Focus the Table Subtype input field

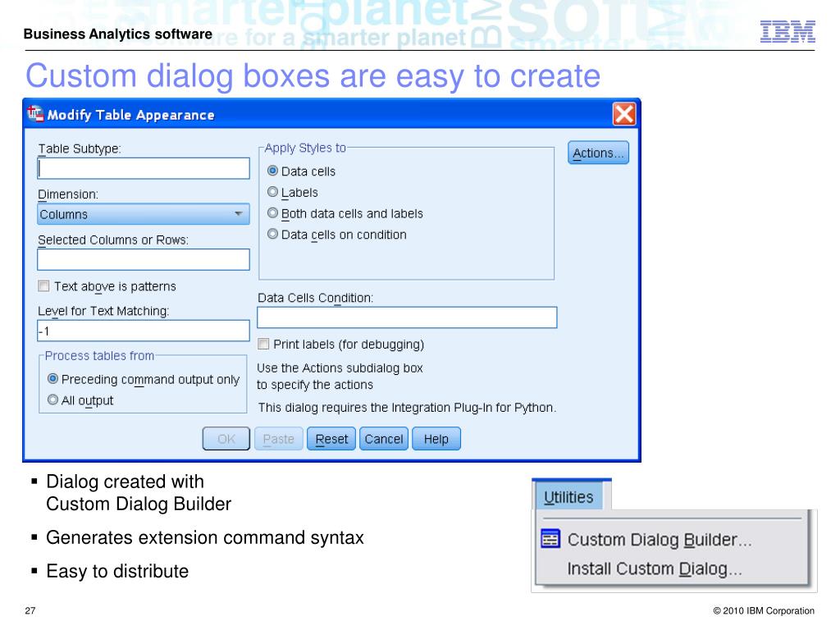click(144, 168)
